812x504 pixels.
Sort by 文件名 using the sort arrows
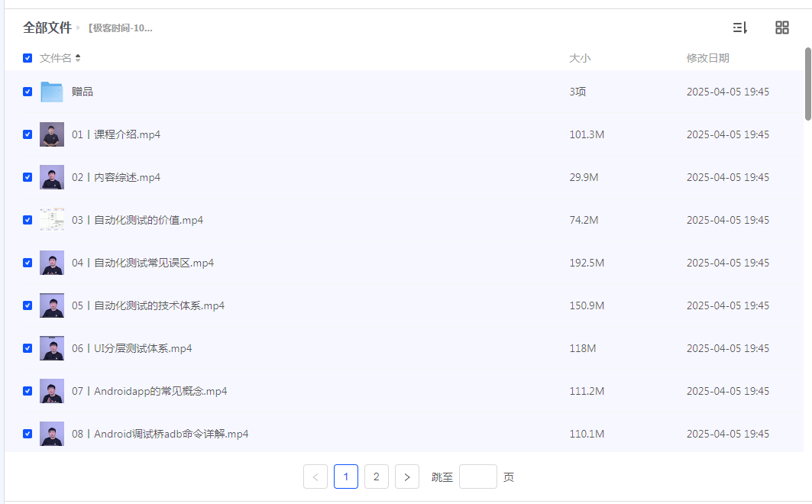(x=78, y=58)
